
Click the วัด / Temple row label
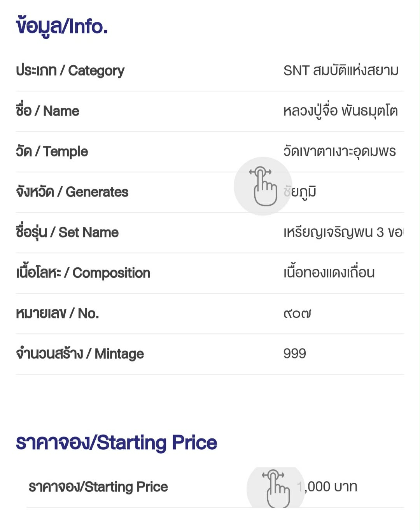[52, 152]
